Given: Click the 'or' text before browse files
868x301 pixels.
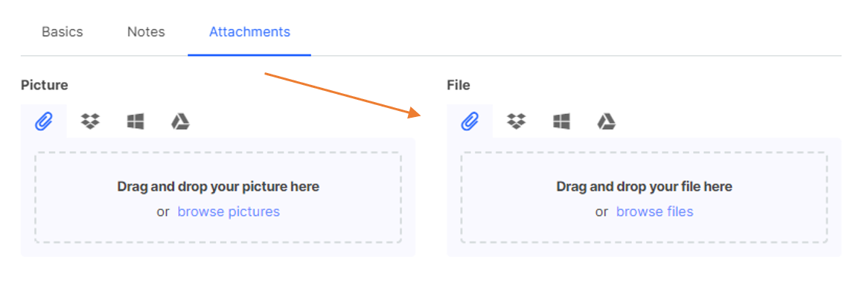Looking at the screenshot, I should click(601, 212).
